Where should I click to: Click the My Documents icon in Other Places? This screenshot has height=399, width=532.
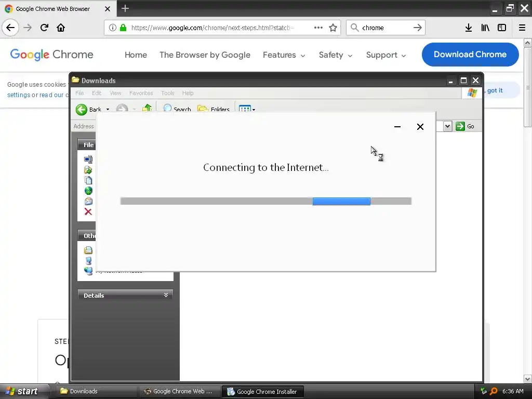tap(88, 250)
